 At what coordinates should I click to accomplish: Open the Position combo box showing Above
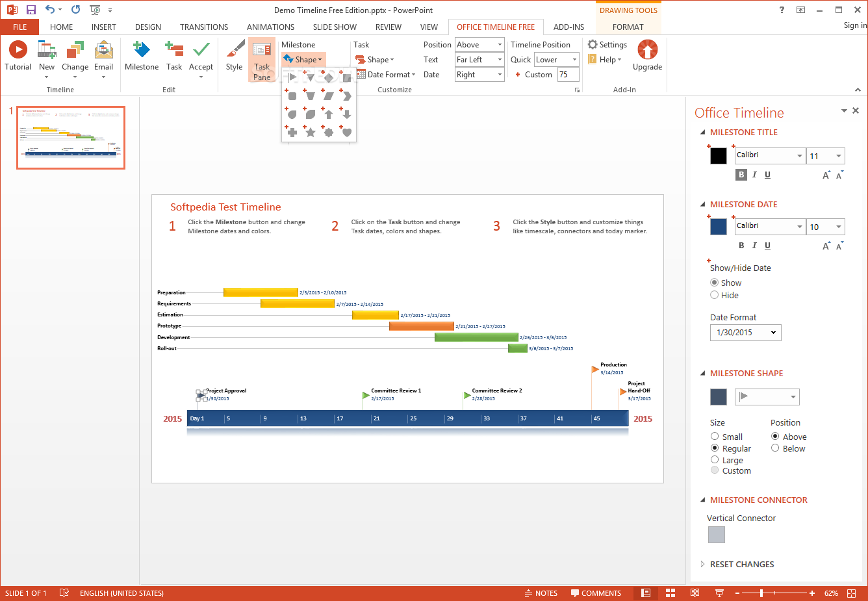click(479, 44)
